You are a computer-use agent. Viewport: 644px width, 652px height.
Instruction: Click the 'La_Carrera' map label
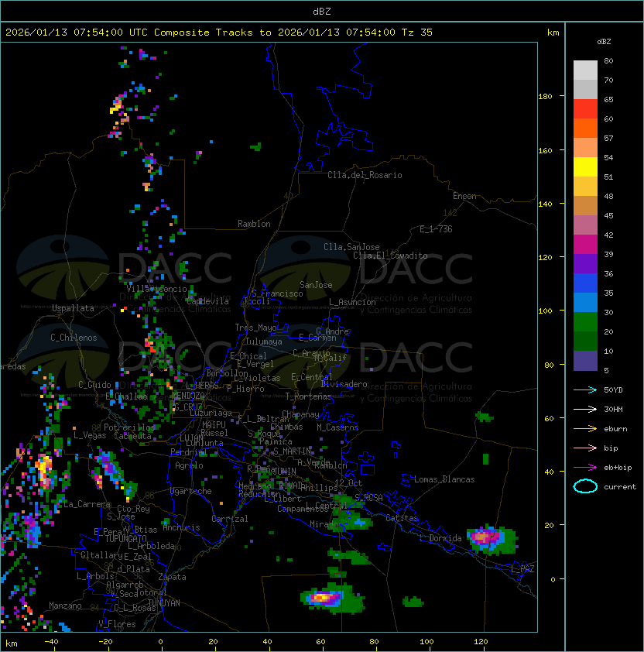pyautogui.click(x=87, y=504)
